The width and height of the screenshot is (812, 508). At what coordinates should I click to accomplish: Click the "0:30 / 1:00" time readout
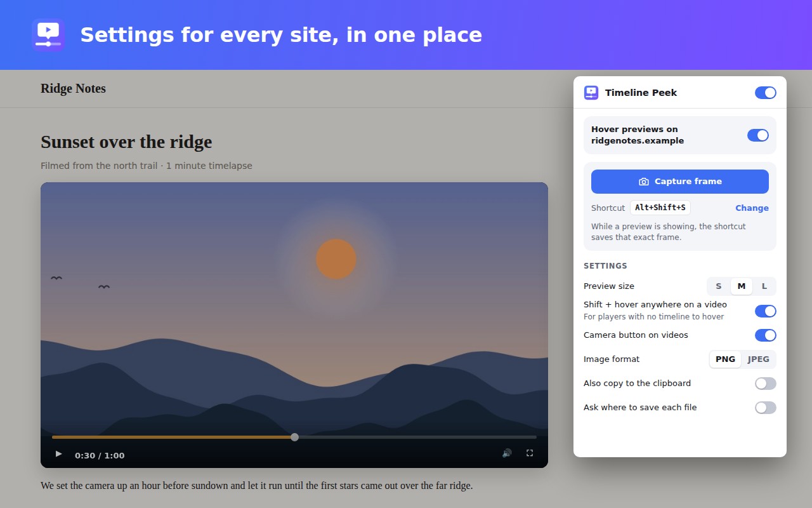point(100,455)
